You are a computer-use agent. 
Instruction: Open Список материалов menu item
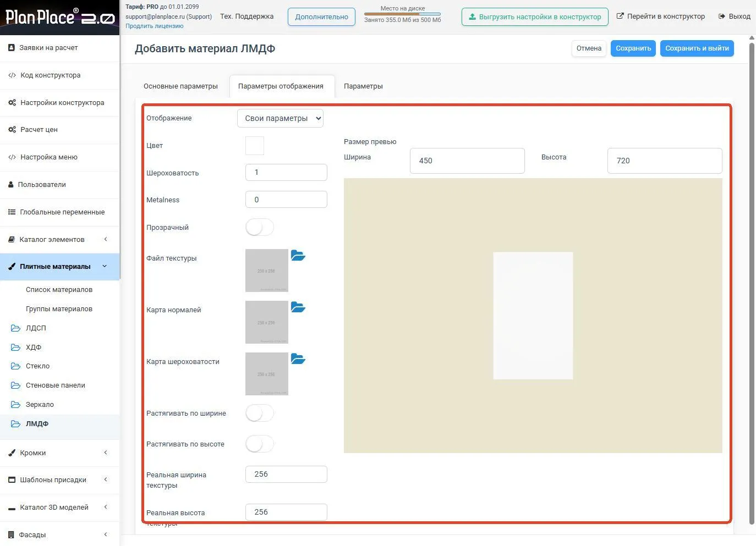tap(59, 290)
